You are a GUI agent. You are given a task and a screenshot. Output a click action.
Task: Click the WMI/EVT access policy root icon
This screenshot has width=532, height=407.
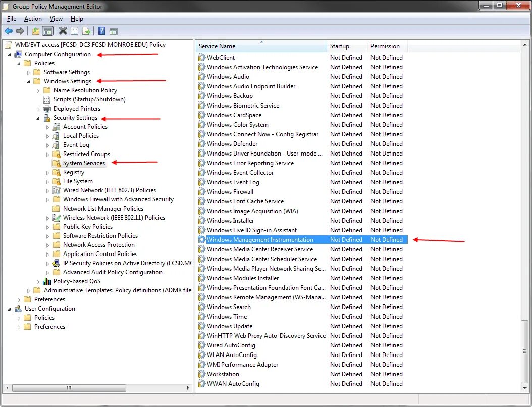click(9, 45)
